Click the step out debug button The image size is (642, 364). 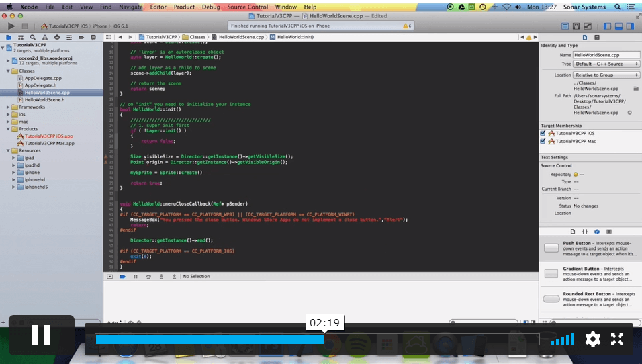click(x=174, y=277)
